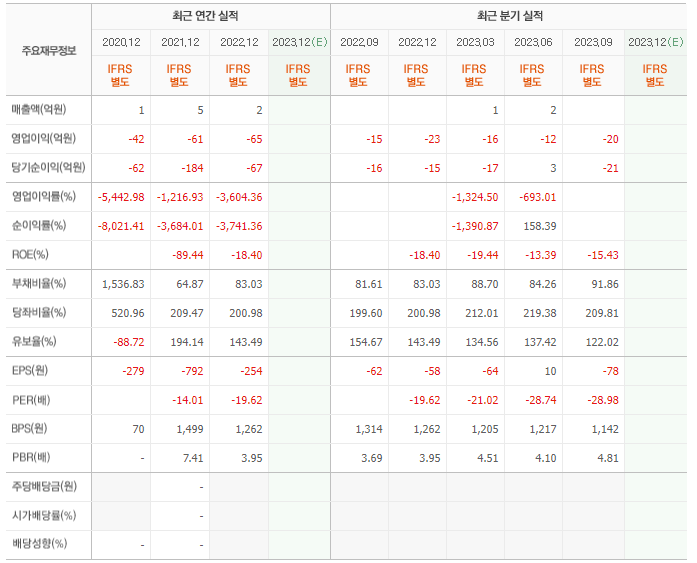Click the 2023.09 operating profit -20
697x563 pixels.
[x=610, y=139]
